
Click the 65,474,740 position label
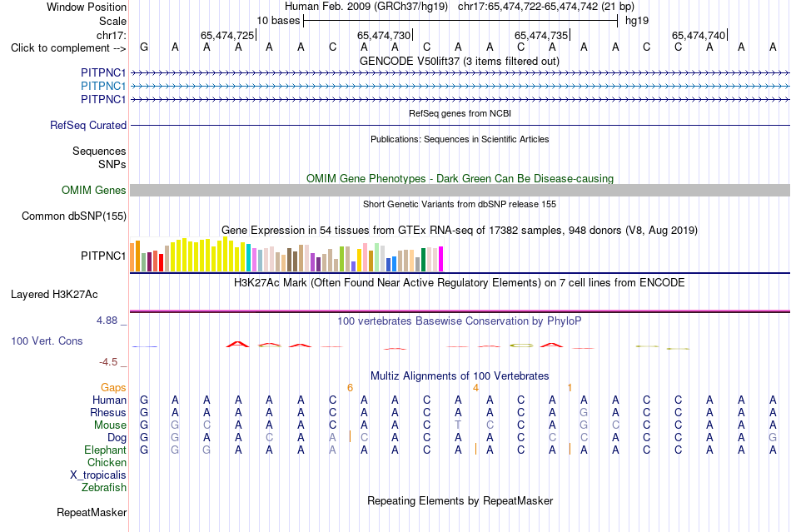point(699,35)
